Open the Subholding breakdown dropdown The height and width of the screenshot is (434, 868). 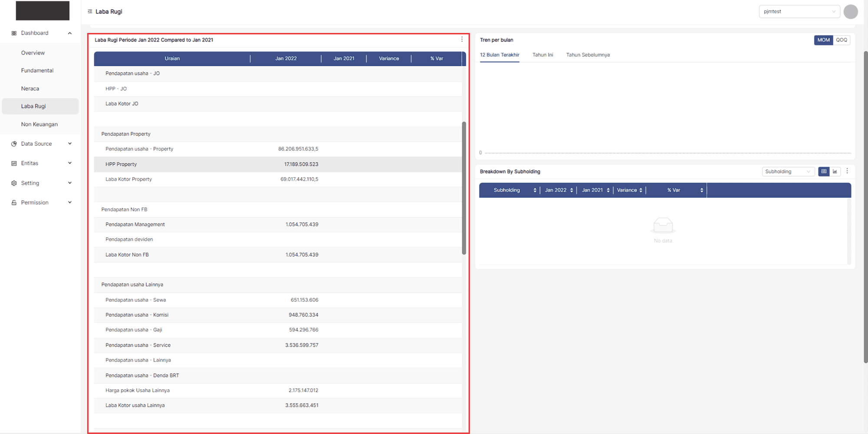tap(787, 171)
